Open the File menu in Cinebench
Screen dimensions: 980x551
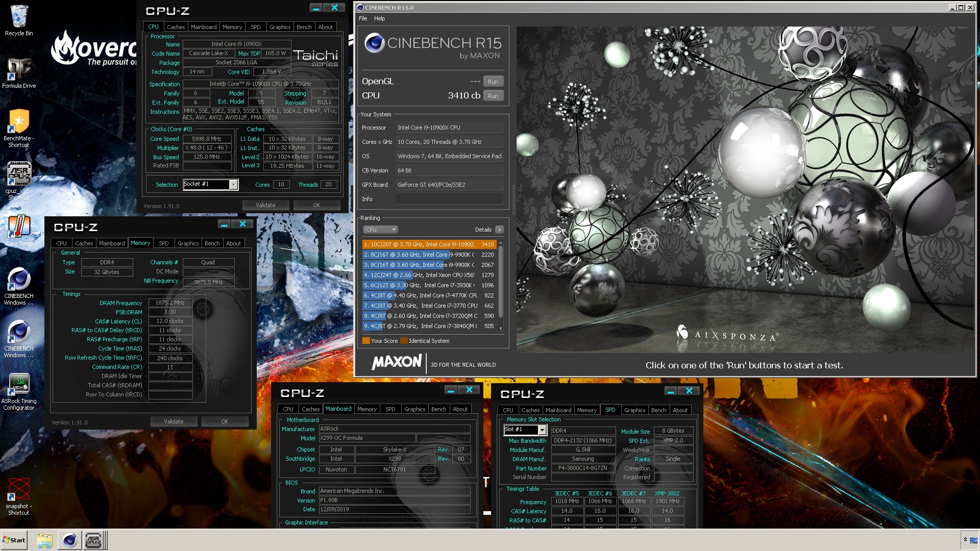pos(363,18)
